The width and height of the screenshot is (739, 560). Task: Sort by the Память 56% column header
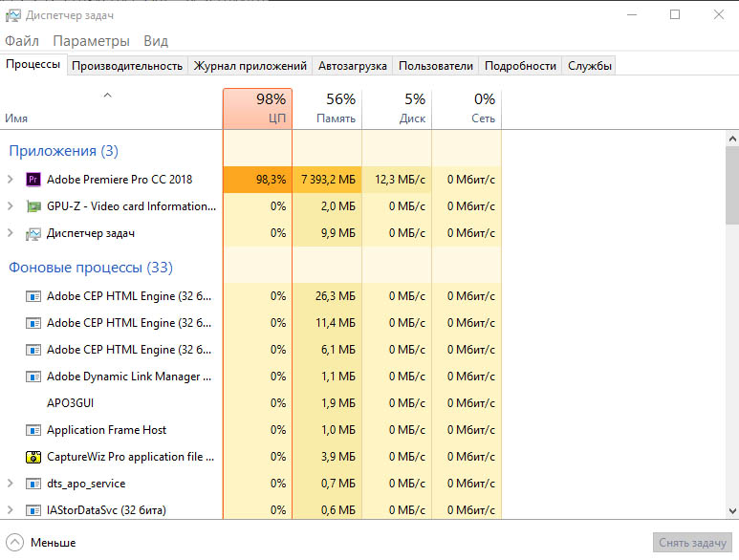click(327, 108)
